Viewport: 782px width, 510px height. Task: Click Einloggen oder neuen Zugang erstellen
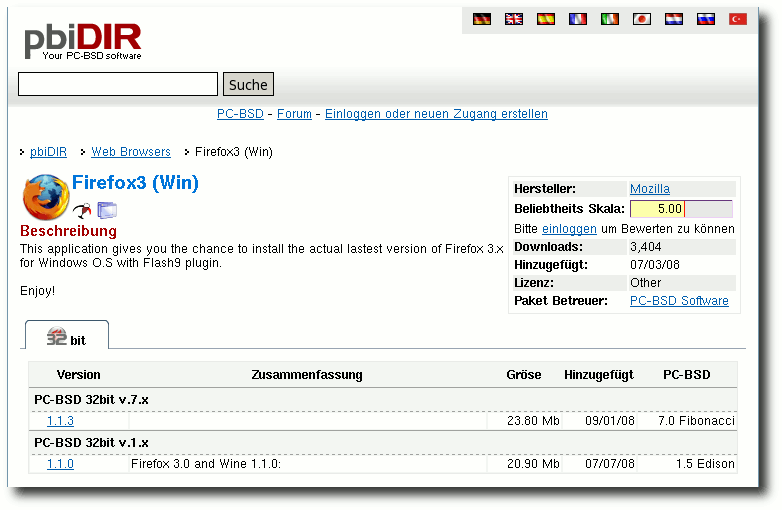point(436,114)
